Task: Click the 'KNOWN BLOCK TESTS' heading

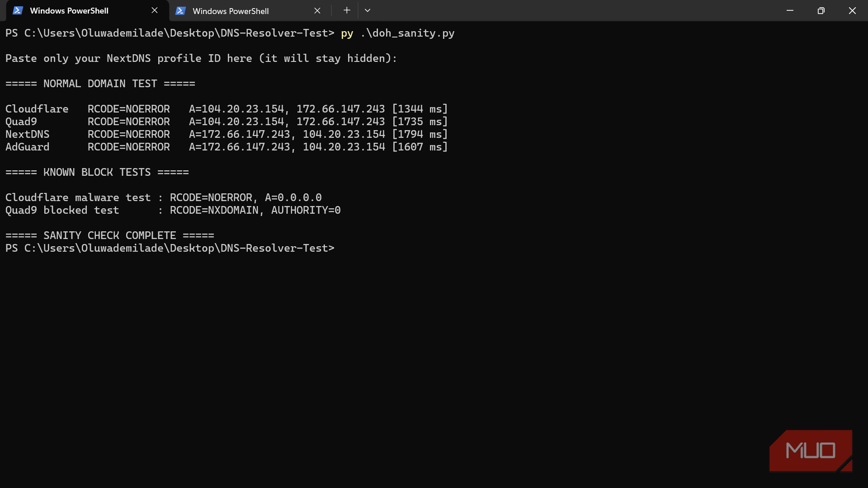Action: pyautogui.click(x=97, y=173)
